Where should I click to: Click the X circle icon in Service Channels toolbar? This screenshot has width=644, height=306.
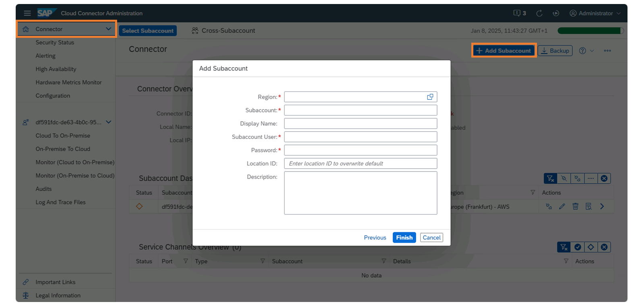tap(604, 247)
